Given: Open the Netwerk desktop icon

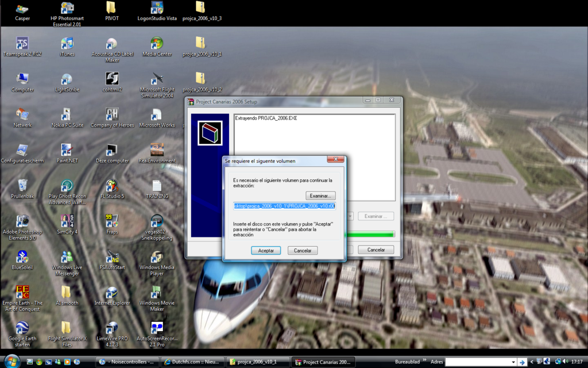Looking at the screenshot, I should pos(22,118).
